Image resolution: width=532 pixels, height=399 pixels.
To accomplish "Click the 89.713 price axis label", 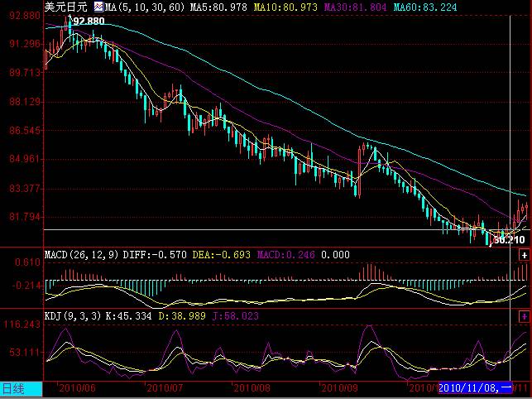I will point(25,72).
